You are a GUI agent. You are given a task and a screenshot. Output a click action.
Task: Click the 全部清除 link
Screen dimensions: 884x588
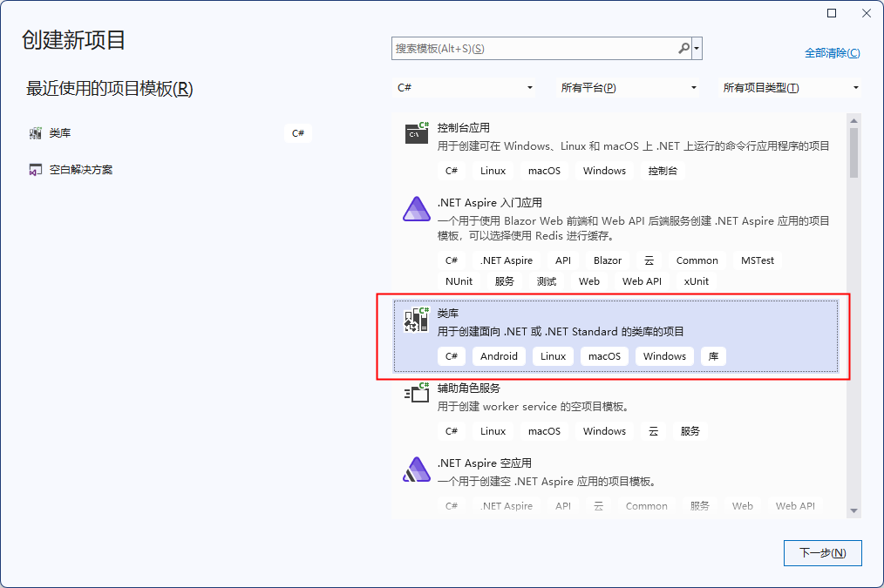(x=832, y=52)
